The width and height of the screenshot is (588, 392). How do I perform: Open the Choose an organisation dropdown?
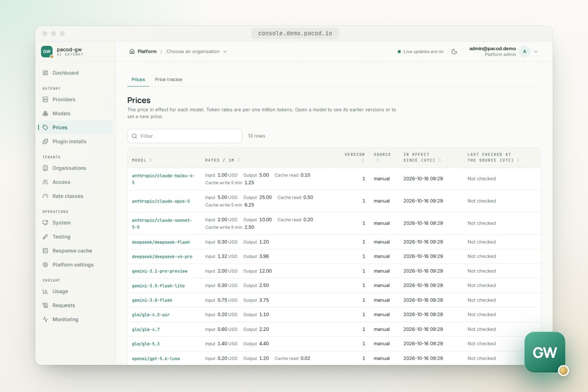coord(196,52)
